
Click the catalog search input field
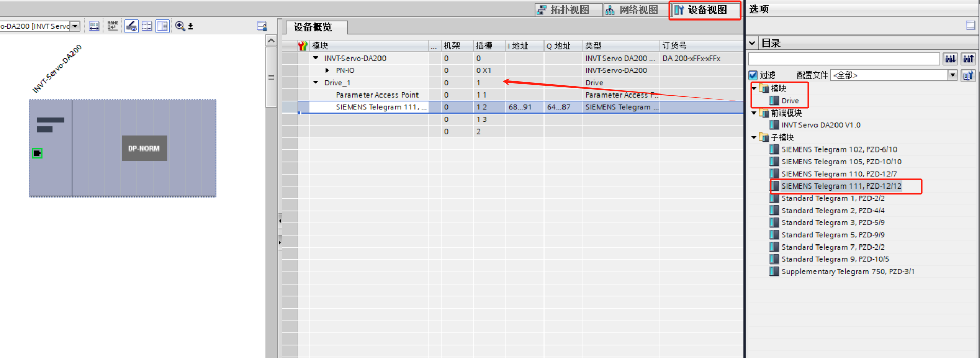click(844, 59)
